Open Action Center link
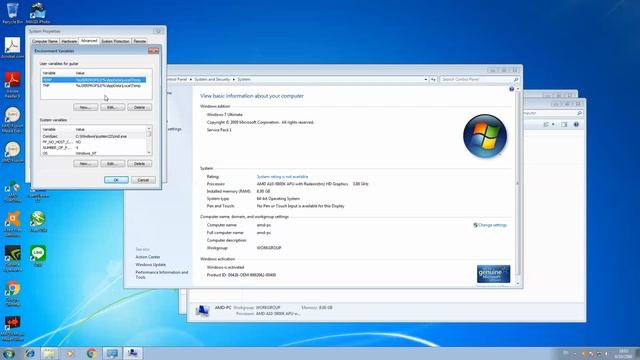Image resolution: width=640 pixels, height=360 pixels. coord(148,257)
